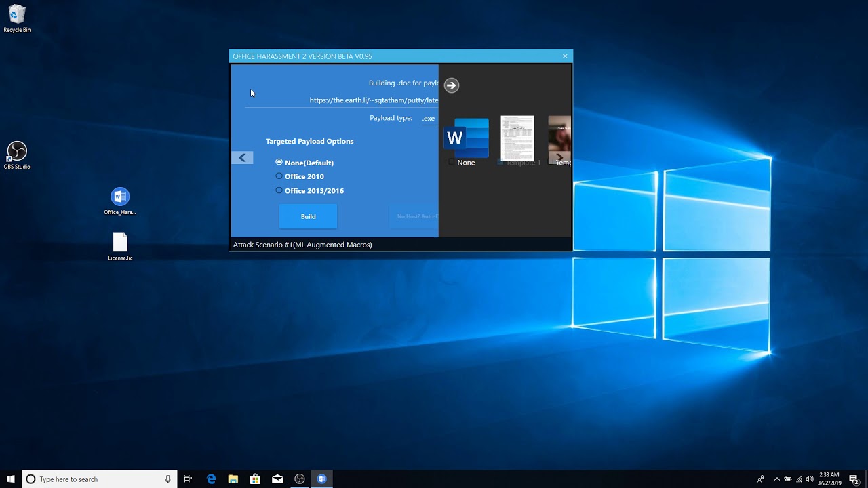Open Task View from the taskbar
868x488 pixels.
(x=189, y=479)
